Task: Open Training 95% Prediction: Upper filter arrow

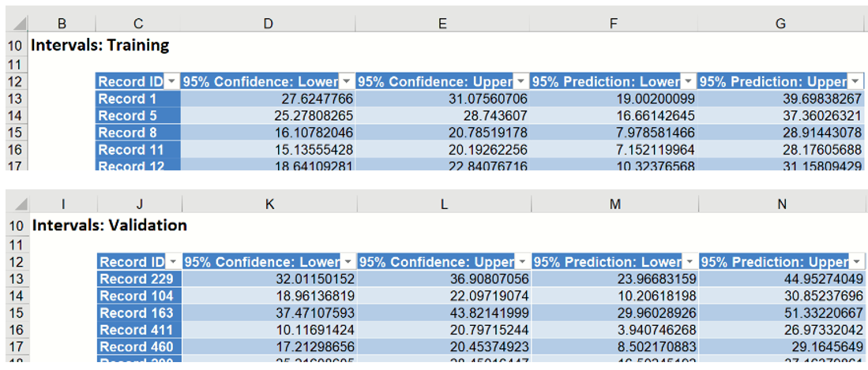Action: [856, 82]
